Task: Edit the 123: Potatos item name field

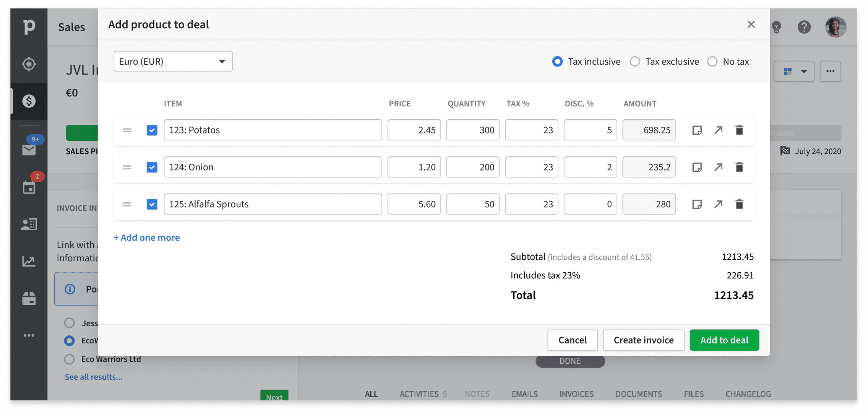Action: [x=273, y=130]
